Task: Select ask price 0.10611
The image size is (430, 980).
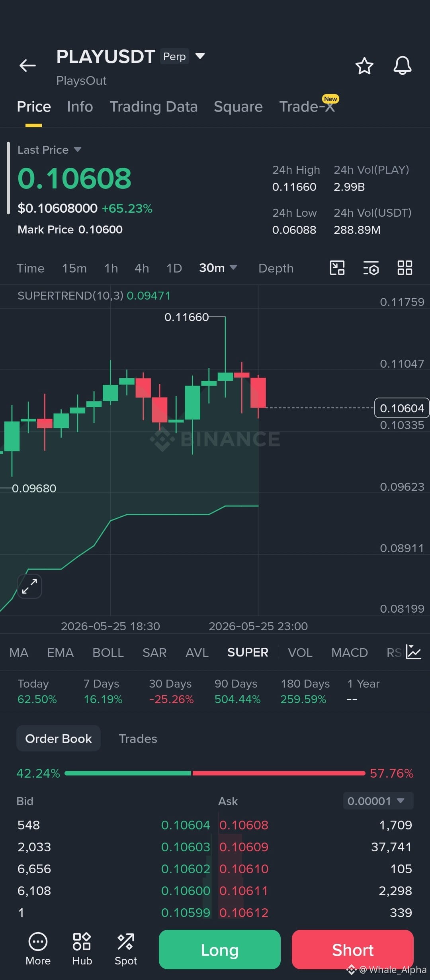Action: (244, 890)
